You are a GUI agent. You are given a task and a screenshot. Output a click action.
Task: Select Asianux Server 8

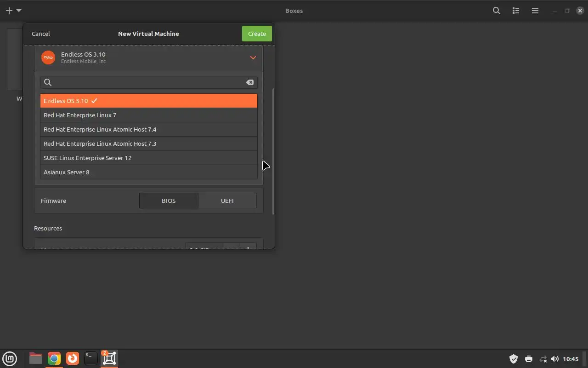148,172
